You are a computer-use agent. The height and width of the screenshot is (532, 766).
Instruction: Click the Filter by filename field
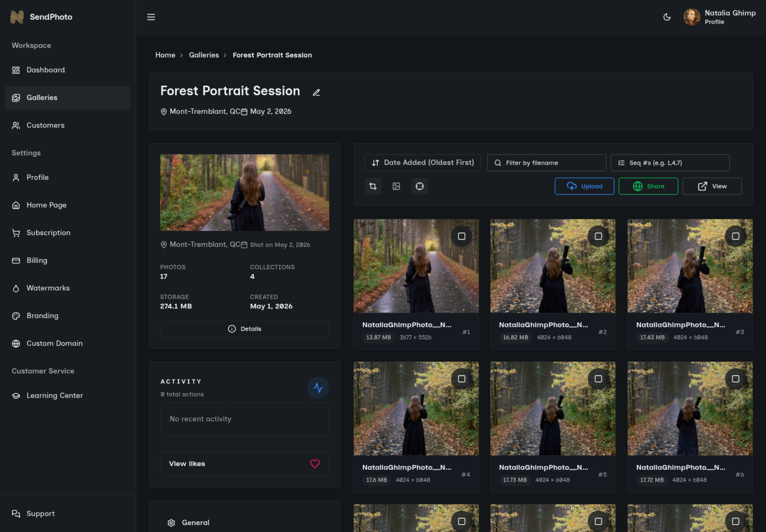click(x=547, y=162)
